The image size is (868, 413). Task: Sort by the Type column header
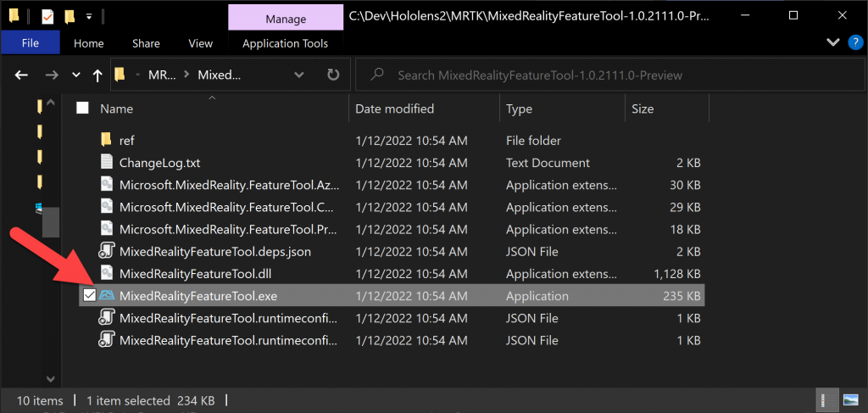[x=519, y=109]
